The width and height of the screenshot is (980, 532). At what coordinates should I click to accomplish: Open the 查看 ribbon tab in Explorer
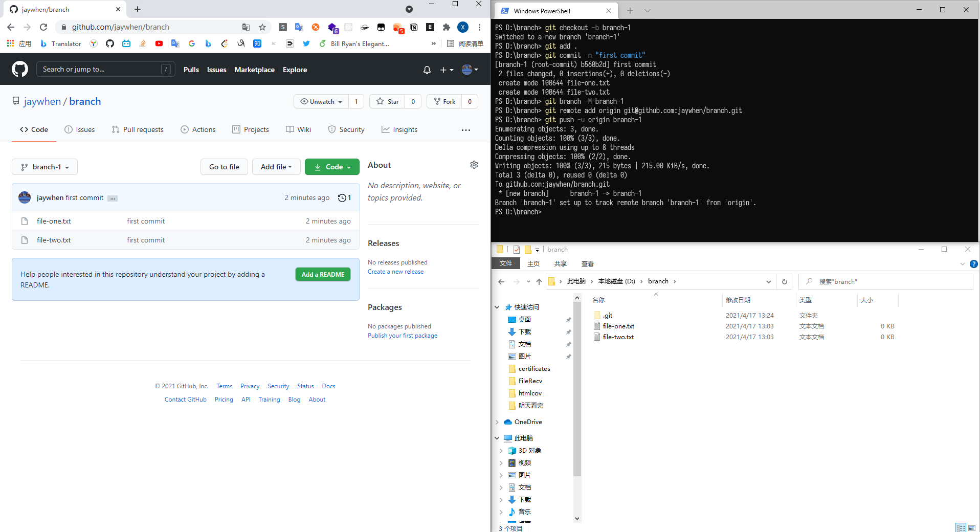[x=588, y=263]
